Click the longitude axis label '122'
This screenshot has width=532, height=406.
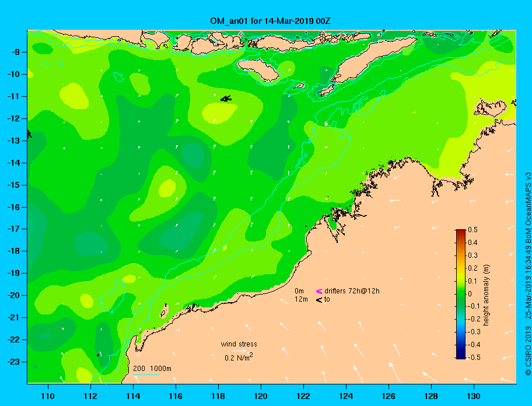(x=303, y=396)
